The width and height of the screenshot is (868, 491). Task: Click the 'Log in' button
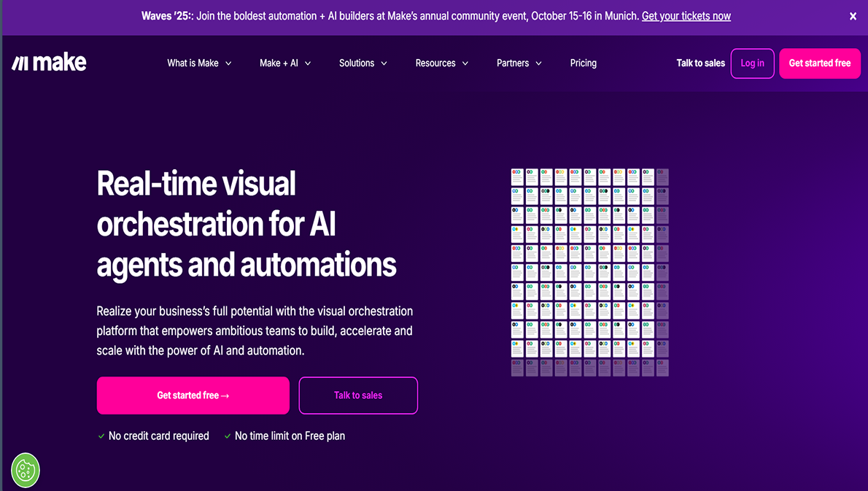752,63
